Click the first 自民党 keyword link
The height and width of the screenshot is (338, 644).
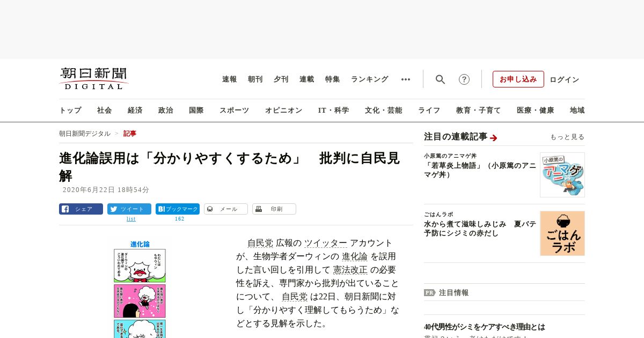[260, 243]
